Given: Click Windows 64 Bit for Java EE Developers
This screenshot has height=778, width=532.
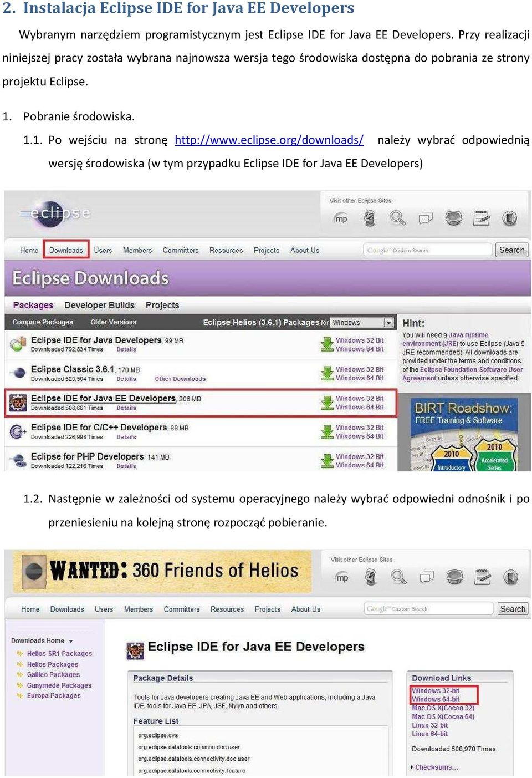Looking at the screenshot, I should click(x=360, y=407).
